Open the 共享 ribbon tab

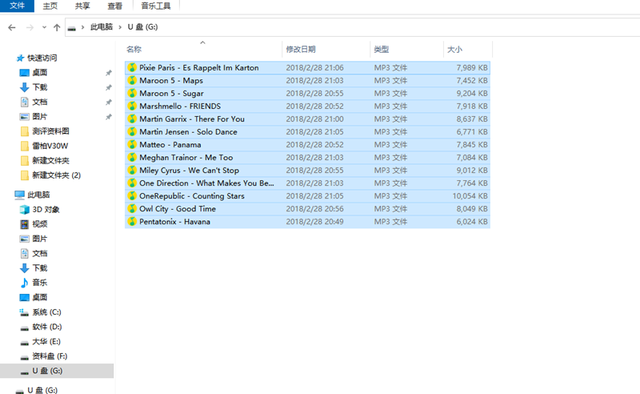click(82, 6)
